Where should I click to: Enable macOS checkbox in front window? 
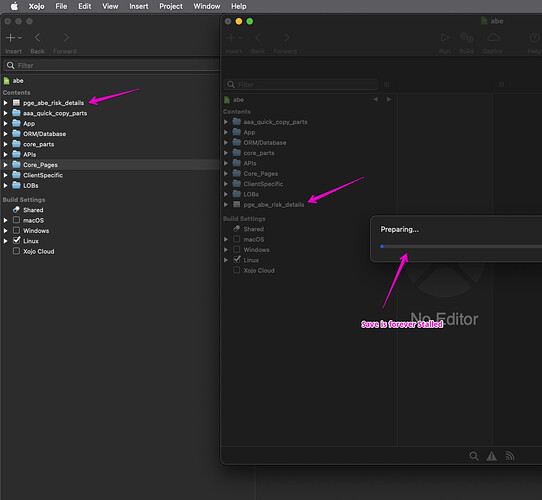[x=236, y=239]
